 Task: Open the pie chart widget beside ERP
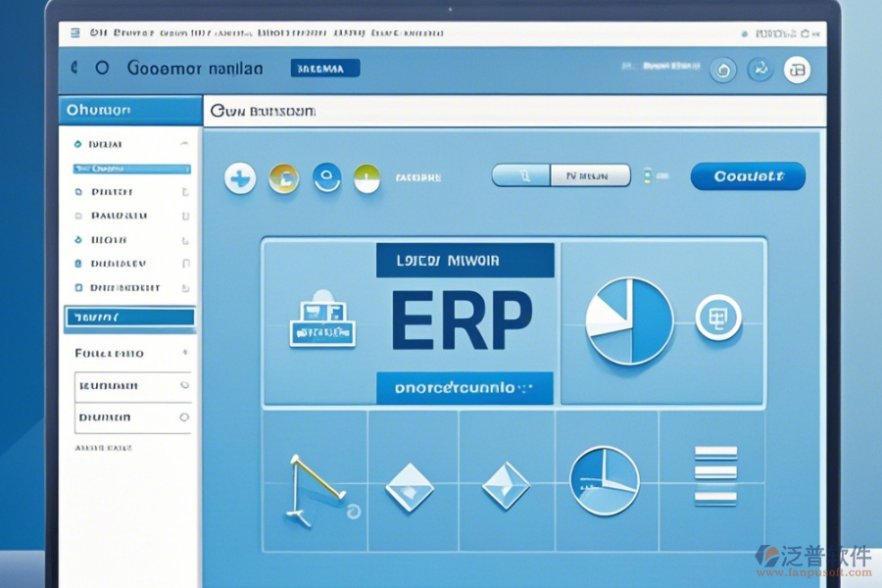628,321
